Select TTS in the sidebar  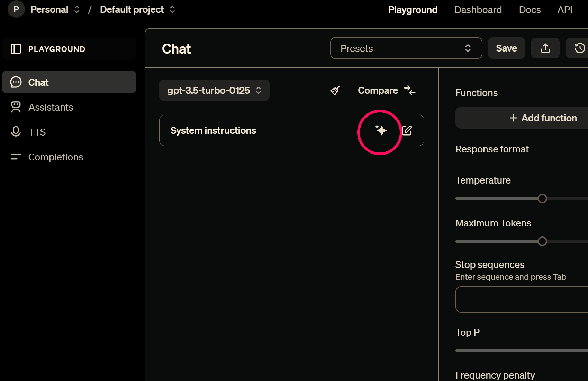37,132
